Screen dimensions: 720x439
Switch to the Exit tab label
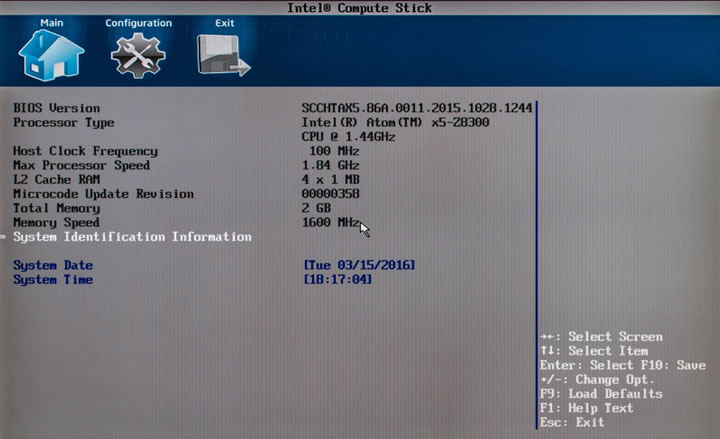click(x=225, y=23)
